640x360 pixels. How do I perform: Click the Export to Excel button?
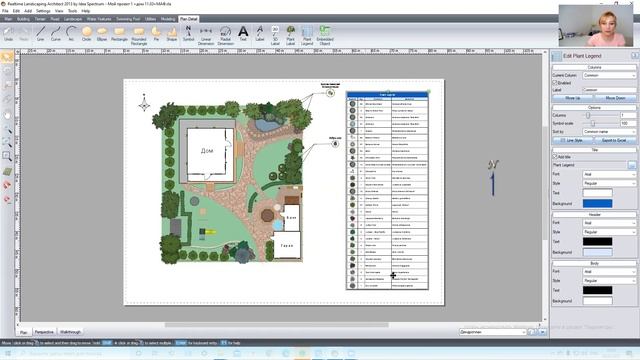click(x=615, y=140)
